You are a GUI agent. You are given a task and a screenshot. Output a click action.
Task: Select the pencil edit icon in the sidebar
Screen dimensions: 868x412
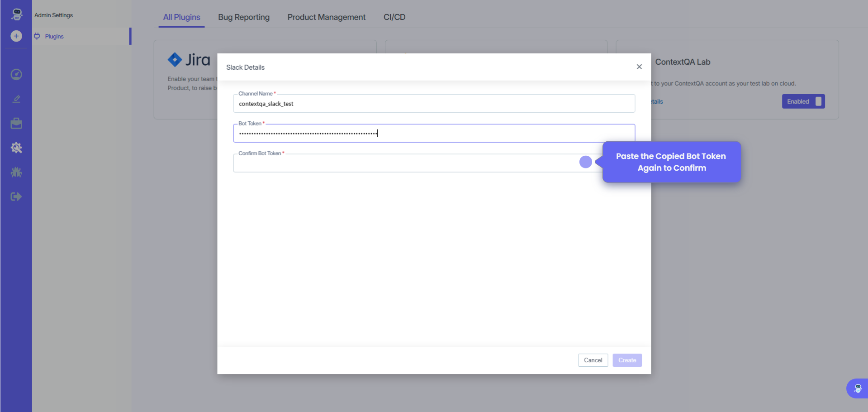pos(16,99)
